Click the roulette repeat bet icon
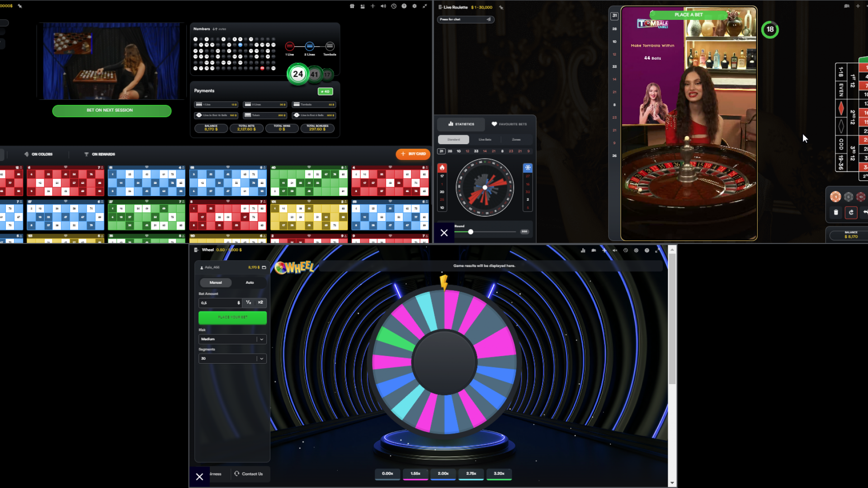The image size is (868, 488). 851,212
